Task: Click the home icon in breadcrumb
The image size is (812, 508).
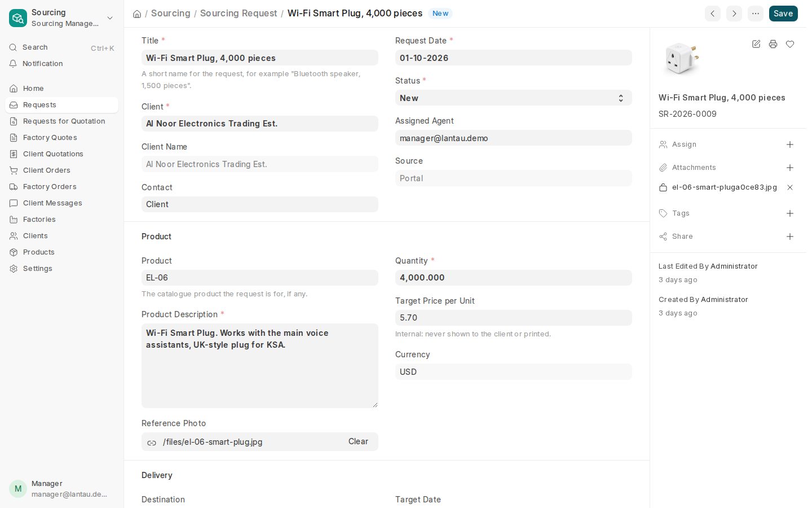Action: (x=137, y=14)
